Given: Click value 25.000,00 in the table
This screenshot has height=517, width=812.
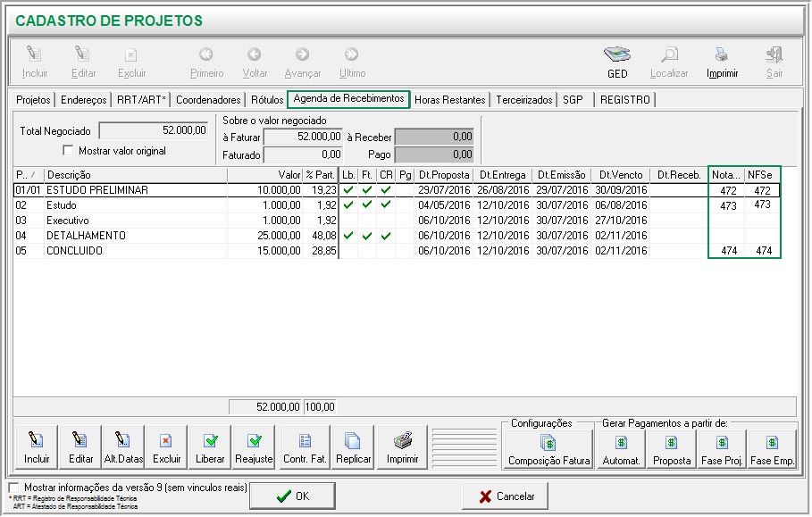Looking at the screenshot, I should click(279, 236).
